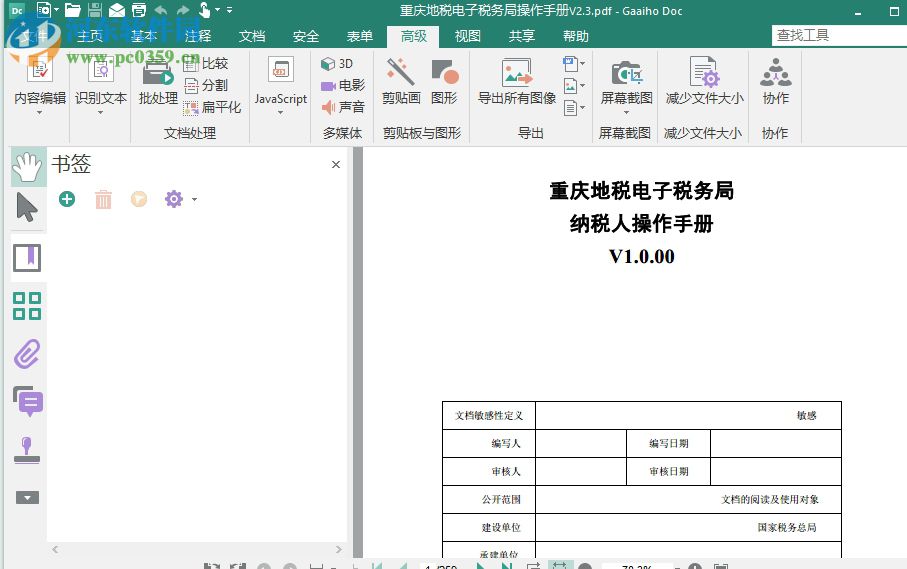Open the Annotate (注释) tab
Viewport: 907px width, 569px height.
198,36
